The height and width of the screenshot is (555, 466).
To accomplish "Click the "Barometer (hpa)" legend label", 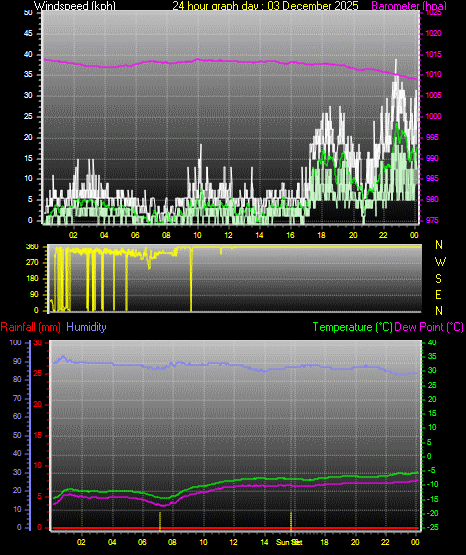I will click(x=409, y=6).
